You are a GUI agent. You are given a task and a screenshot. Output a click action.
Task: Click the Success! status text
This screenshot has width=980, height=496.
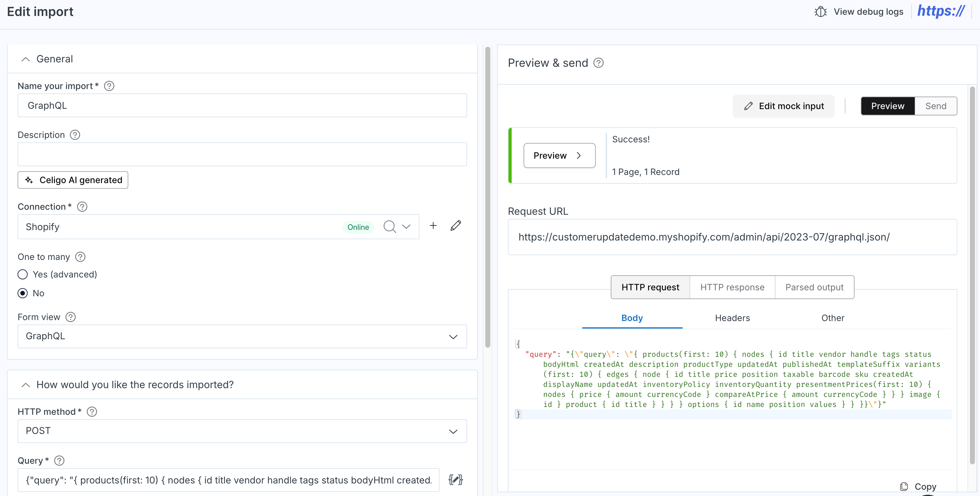coord(631,139)
